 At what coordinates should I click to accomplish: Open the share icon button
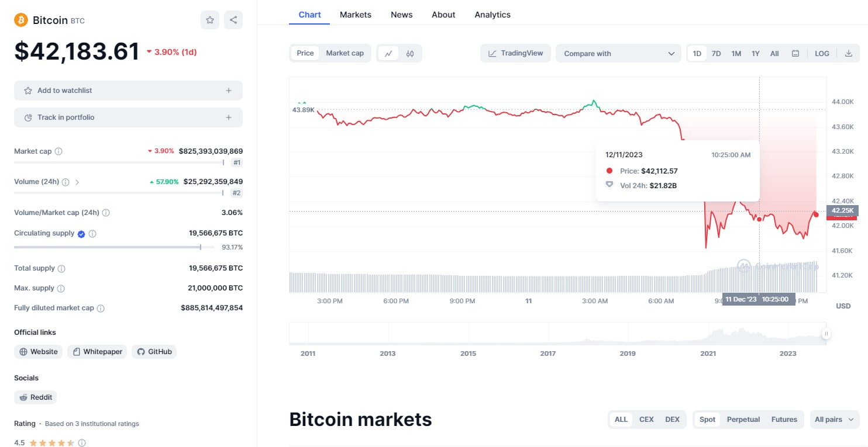coord(233,20)
